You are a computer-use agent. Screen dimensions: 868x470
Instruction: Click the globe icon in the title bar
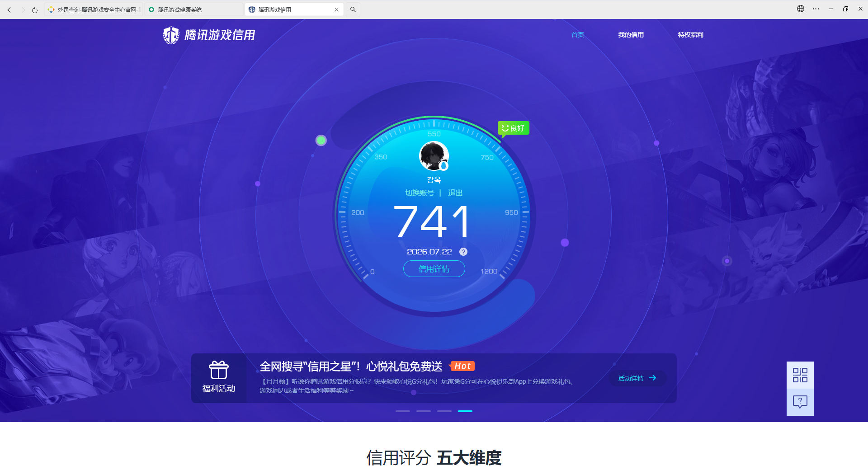point(801,9)
